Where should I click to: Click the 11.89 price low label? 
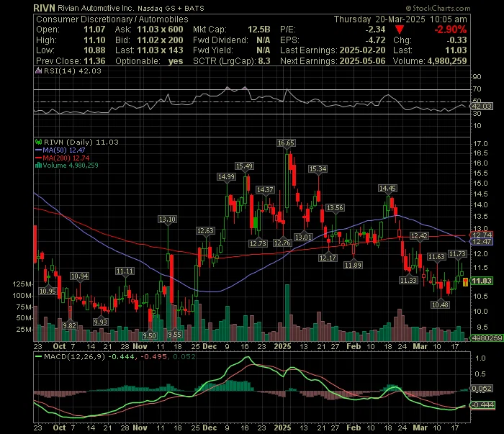tap(353, 266)
